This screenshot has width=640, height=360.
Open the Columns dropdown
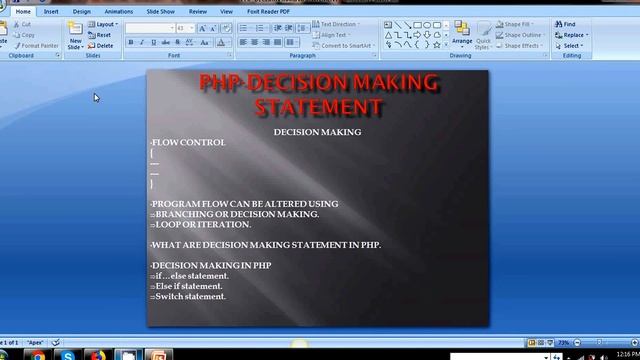tap(291, 42)
